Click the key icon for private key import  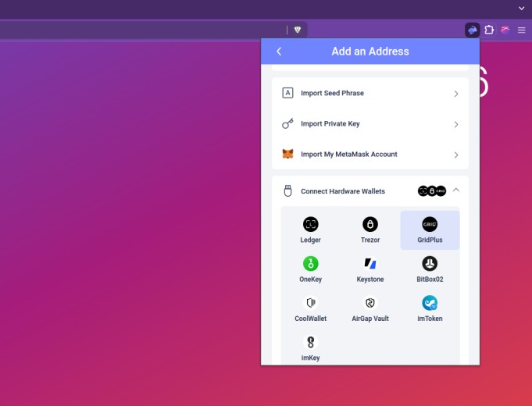pos(287,123)
